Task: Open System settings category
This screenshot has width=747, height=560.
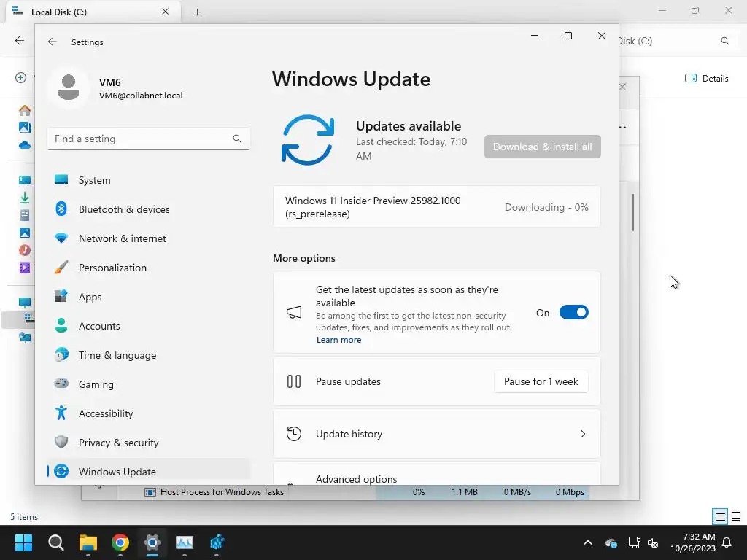Action: [148, 180]
